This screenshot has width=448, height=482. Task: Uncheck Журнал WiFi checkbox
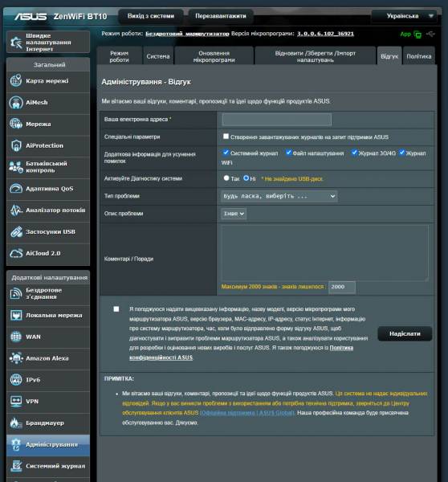pyautogui.click(x=402, y=153)
